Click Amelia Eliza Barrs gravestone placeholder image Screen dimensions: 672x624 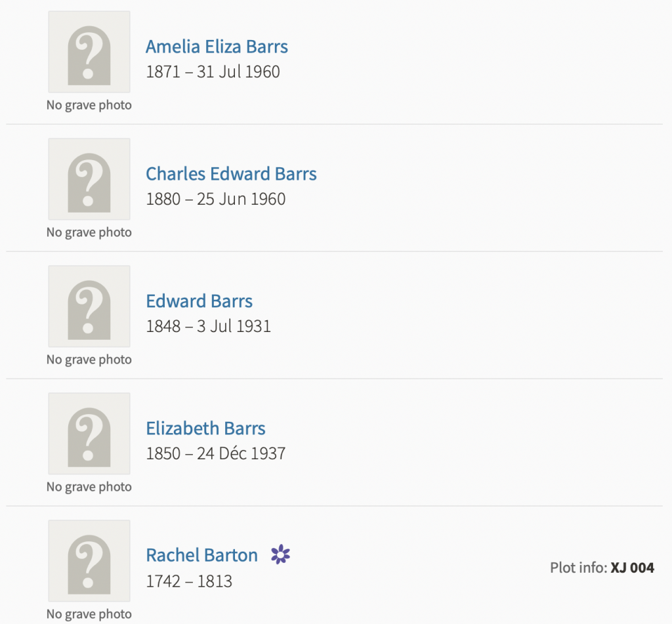click(89, 52)
